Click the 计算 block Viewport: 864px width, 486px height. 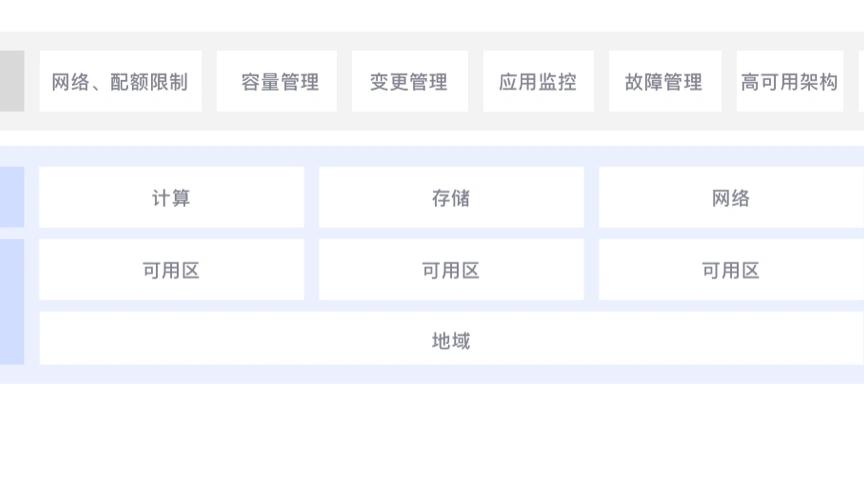coord(171,197)
